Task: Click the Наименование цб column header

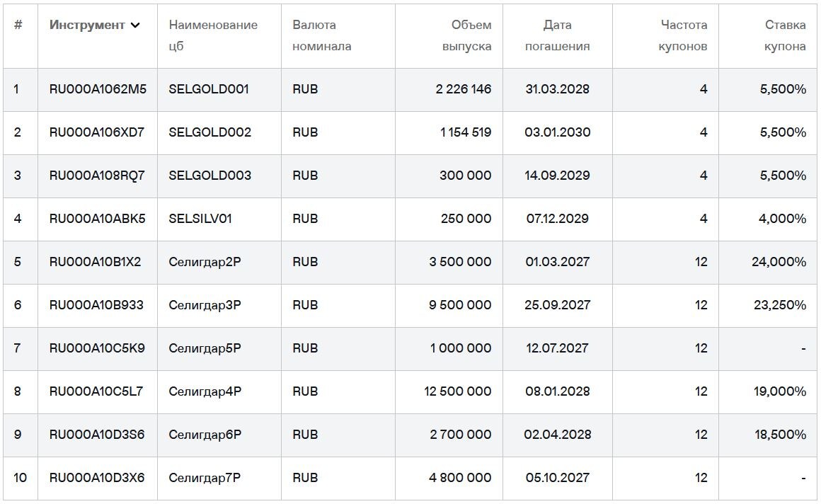Action: [x=213, y=35]
